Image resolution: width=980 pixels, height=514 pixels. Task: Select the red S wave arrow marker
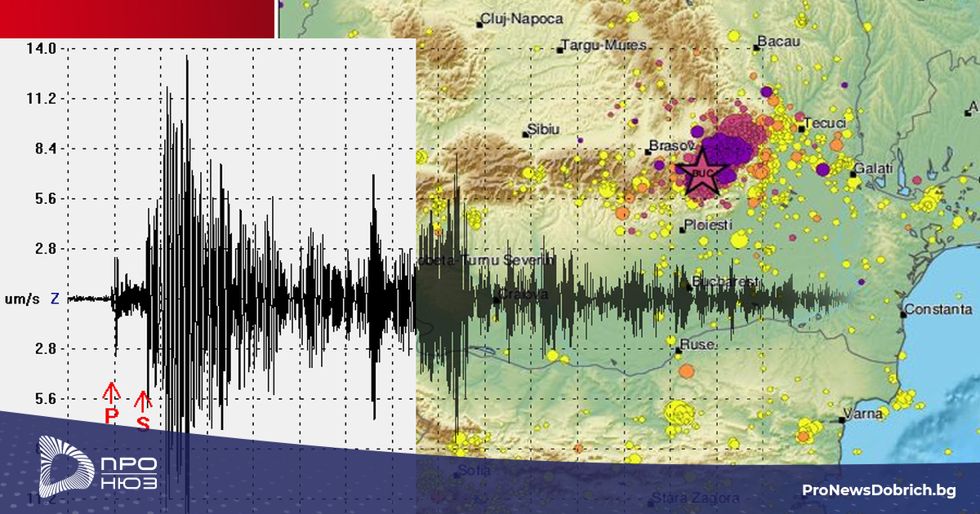click(143, 402)
